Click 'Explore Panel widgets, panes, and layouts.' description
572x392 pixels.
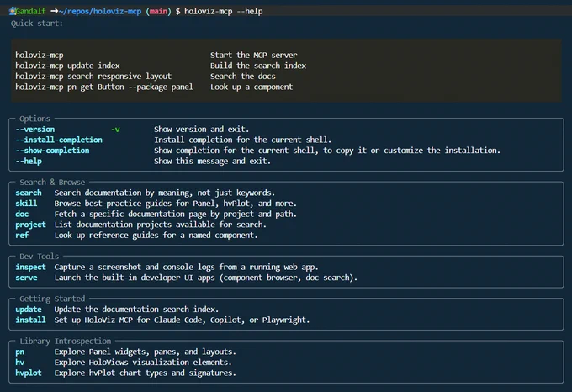pos(146,352)
